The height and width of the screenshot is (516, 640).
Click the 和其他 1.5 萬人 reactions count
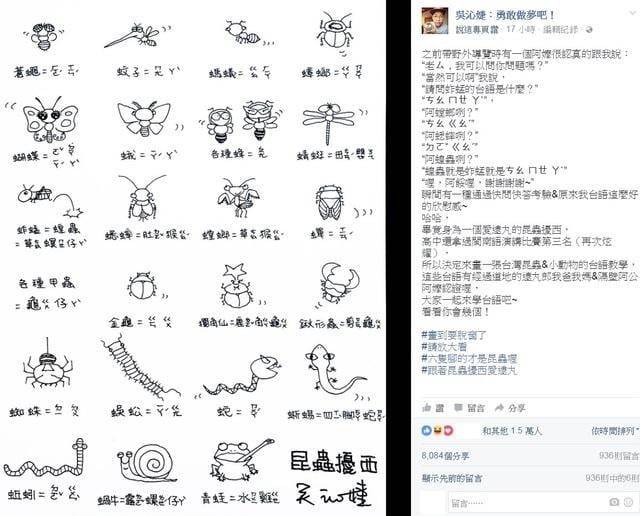pos(512,431)
